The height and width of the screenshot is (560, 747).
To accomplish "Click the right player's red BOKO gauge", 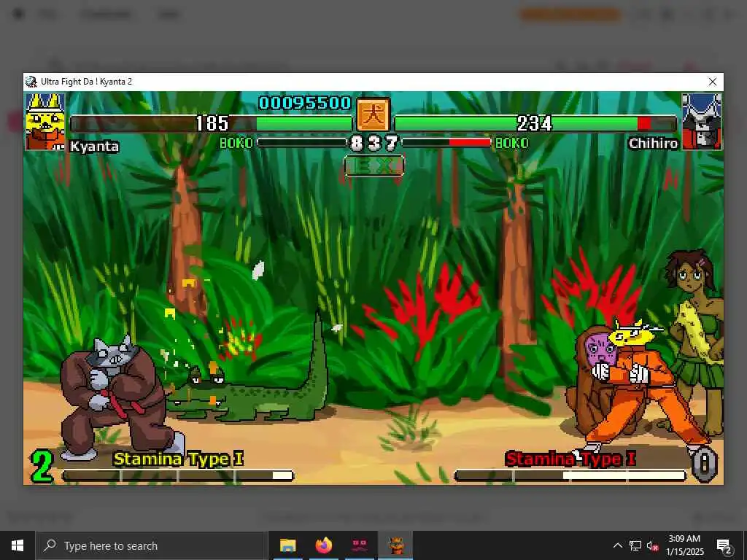I will tap(447, 142).
